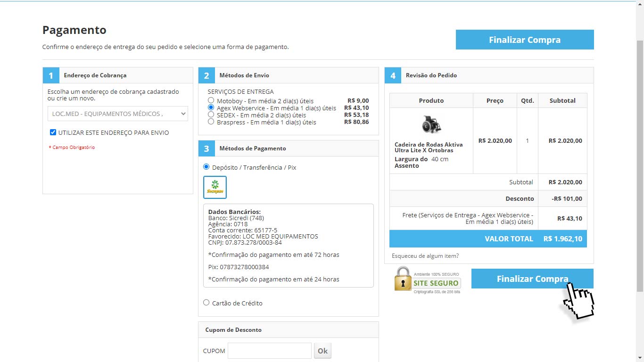Click 'Esqueceu de algum item?' link
The width and height of the screenshot is (644, 362).
[x=425, y=256]
